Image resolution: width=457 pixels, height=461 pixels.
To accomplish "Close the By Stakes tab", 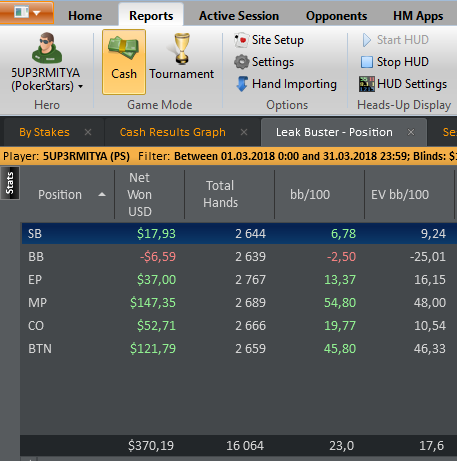I will tap(88, 132).
